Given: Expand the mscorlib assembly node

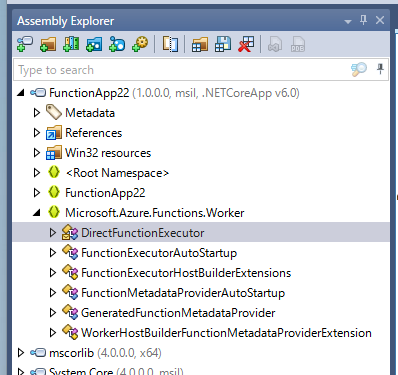Looking at the screenshot, I should [21, 353].
